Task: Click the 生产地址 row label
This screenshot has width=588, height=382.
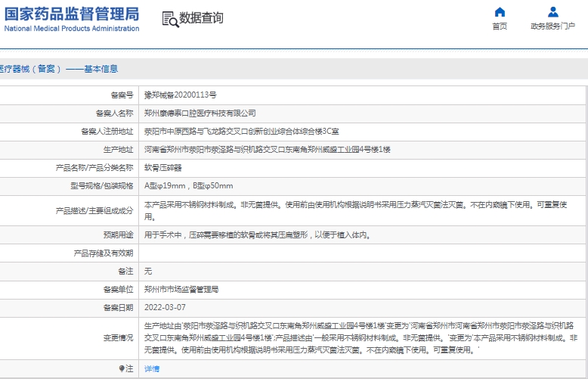Action: coord(118,149)
